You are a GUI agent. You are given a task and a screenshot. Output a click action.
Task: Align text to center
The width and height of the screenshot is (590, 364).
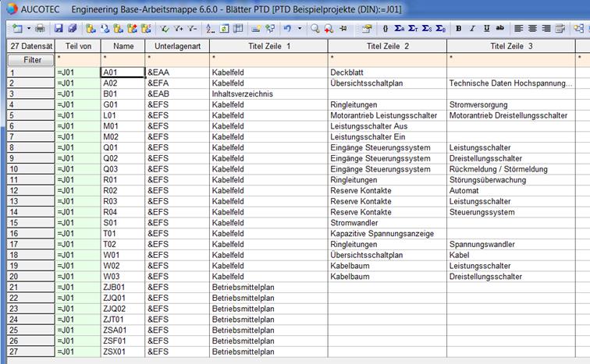point(532,29)
